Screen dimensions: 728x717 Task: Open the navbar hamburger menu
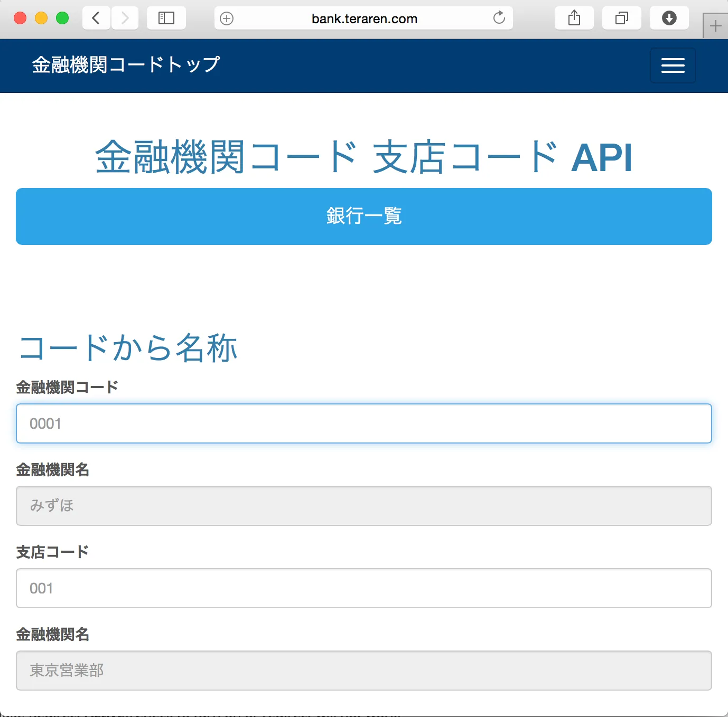point(673,65)
